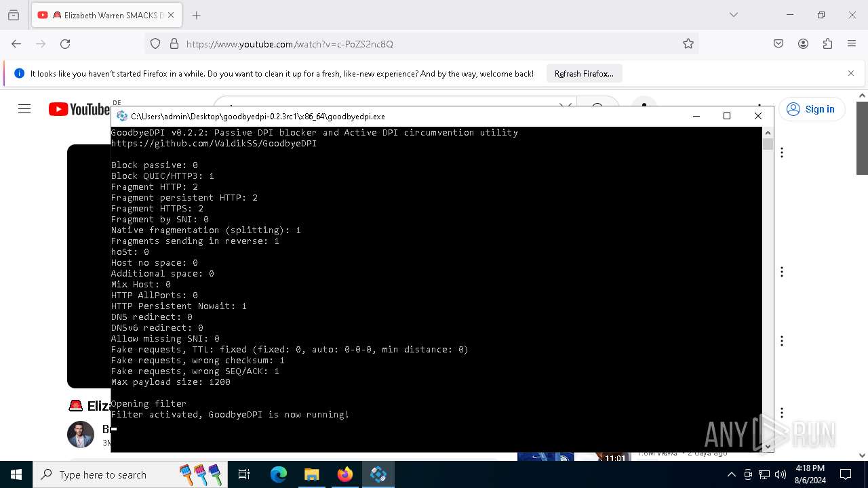Show hidden system tray icons

[731, 474]
